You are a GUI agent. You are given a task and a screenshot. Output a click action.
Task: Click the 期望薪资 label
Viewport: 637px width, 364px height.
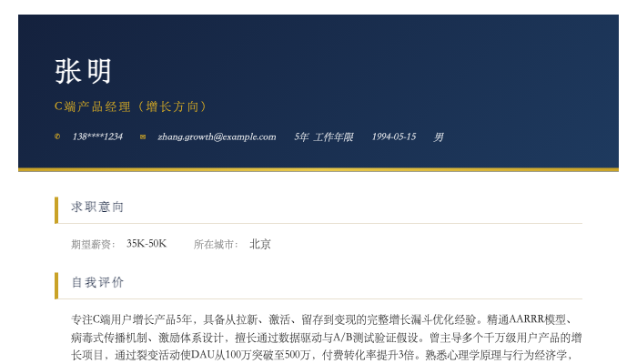coord(93,244)
